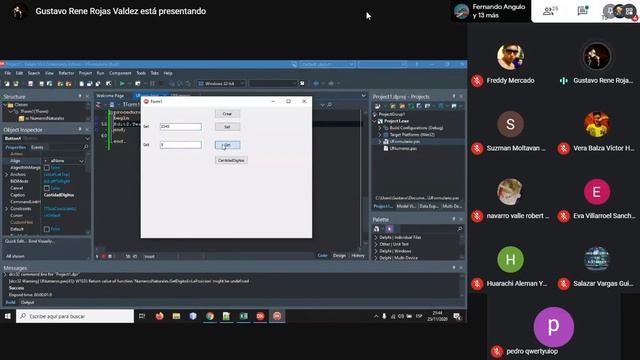Click the Crear button in Form1
Viewport: 640px width, 360px height.
(227, 113)
